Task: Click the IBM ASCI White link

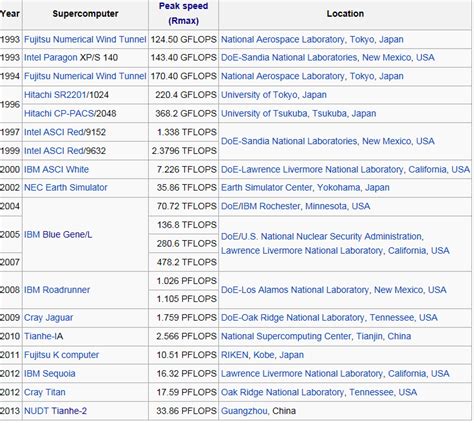Action: 56,170
